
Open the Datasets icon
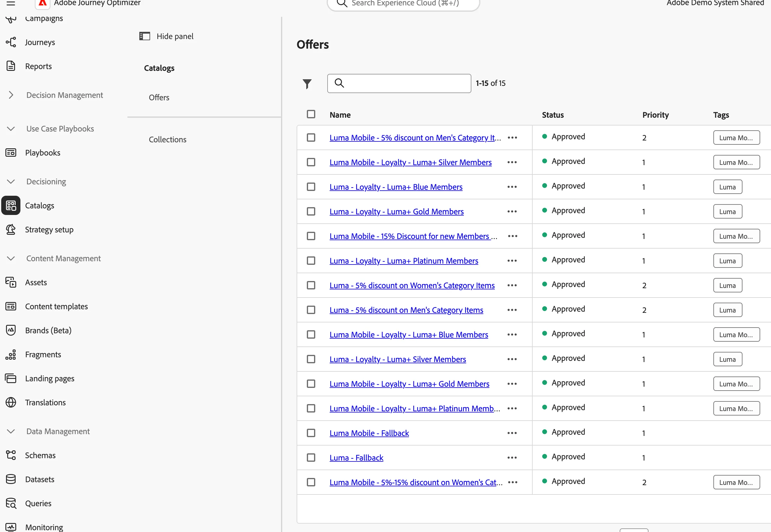pos(11,479)
